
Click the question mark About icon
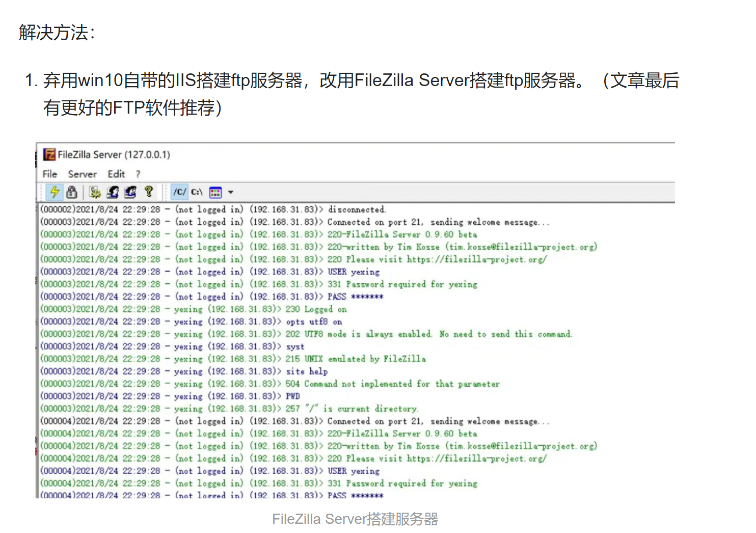149,192
